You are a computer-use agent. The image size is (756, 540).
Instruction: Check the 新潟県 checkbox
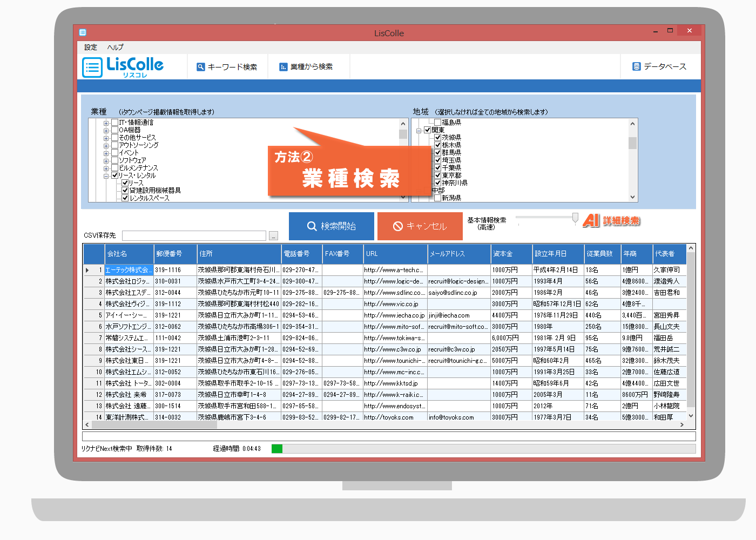click(438, 198)
